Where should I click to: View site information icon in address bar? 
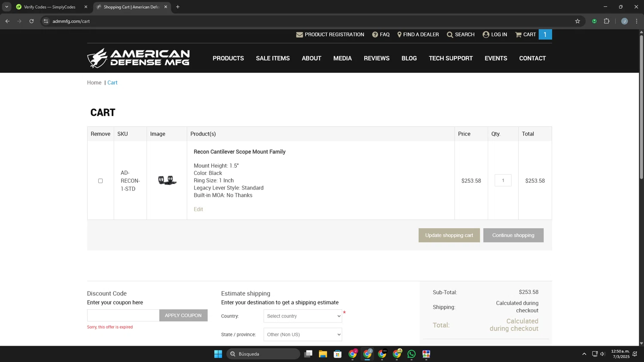point(46,21)
